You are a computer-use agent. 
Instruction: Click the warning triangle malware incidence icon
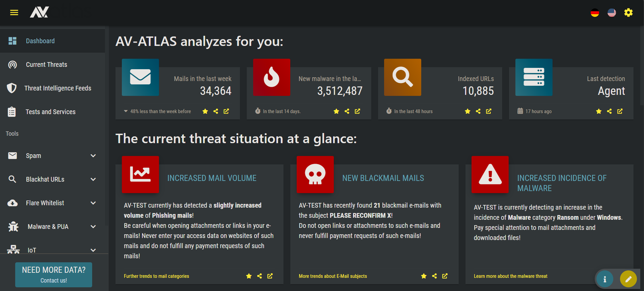[490, 175]
